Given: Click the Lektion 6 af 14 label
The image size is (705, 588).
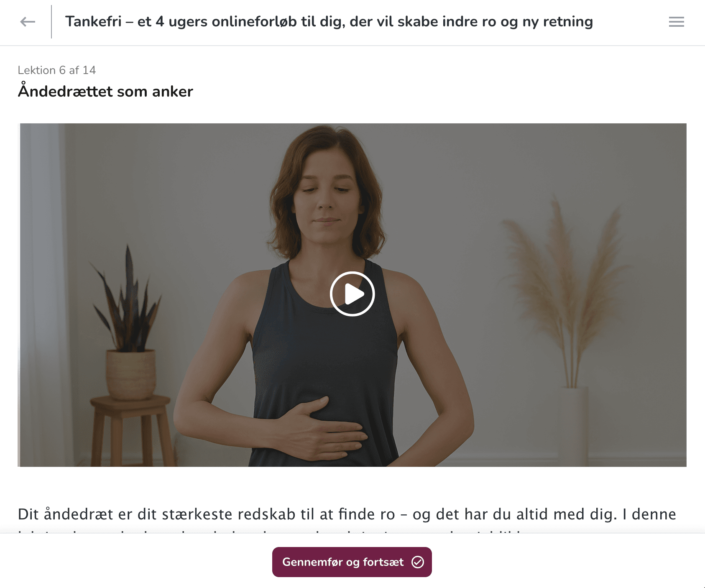Looking at the screenshot, I should point(57,70).
